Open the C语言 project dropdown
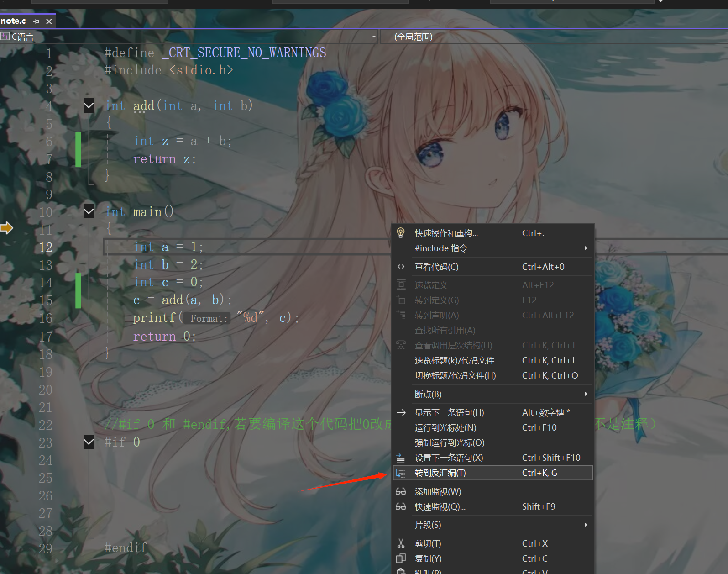This screenshot has height=574, width=728. point(374,37)
